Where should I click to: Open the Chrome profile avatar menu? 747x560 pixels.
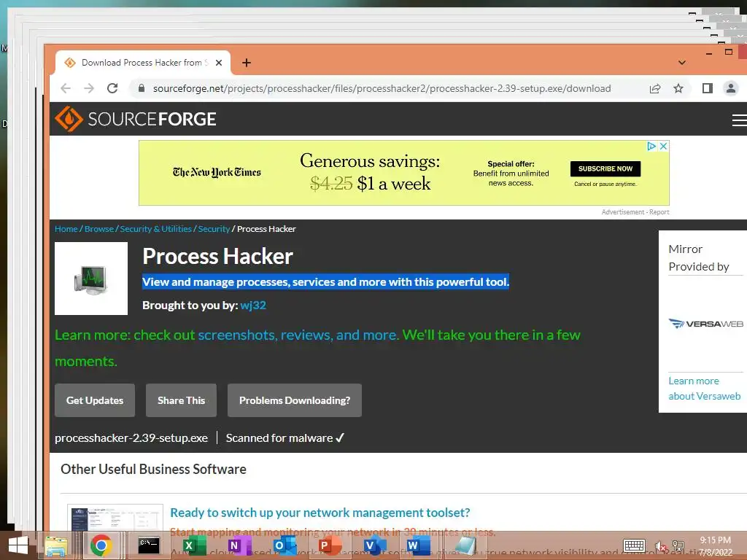[x=731, y=88]
